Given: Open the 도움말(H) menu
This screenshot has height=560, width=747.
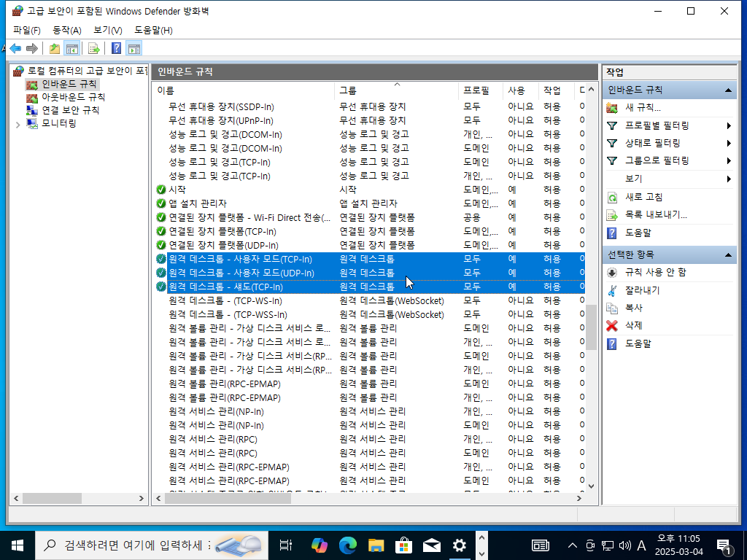Looking at the screenshot, I should (x=153, y=31).
